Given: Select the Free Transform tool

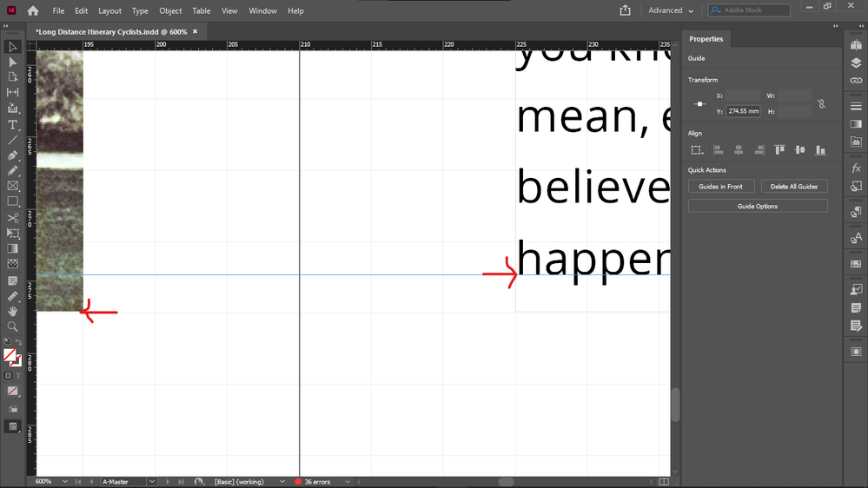Looking at the screenshot, I should [13, 233].
